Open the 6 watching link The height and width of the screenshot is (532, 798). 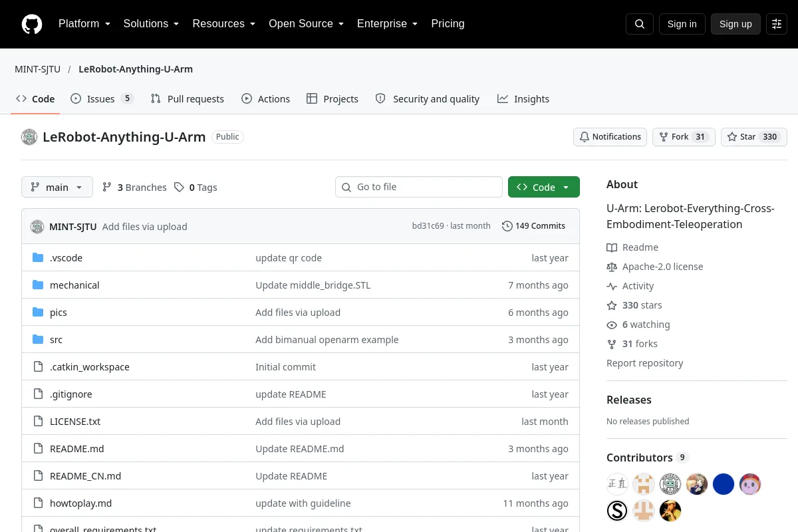(x=638, y=325)
